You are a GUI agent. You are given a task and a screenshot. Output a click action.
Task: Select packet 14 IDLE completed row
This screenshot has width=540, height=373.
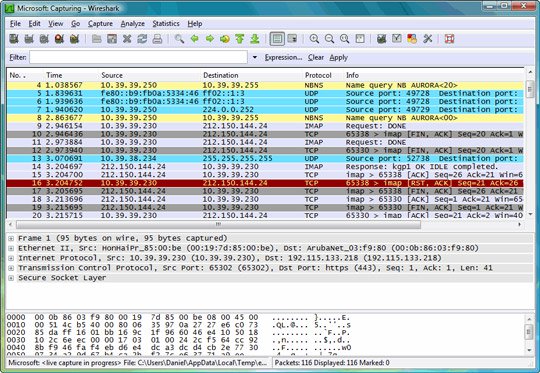pyautogui.click(x=265, y=167)
